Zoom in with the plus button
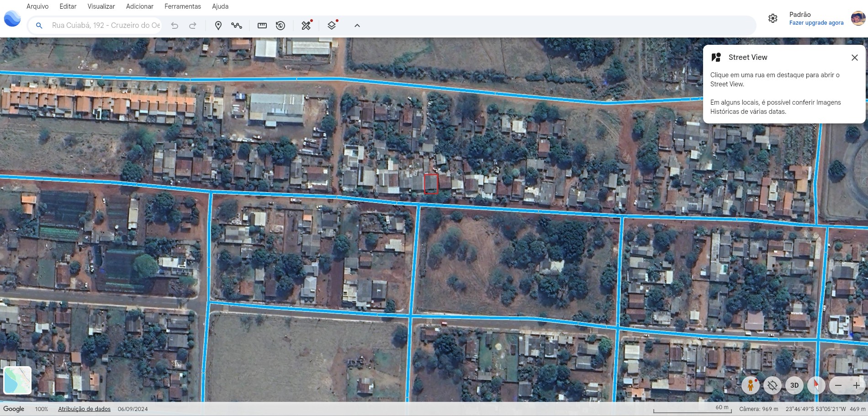This screenshot has width=868, height=416. pos(857,385)
